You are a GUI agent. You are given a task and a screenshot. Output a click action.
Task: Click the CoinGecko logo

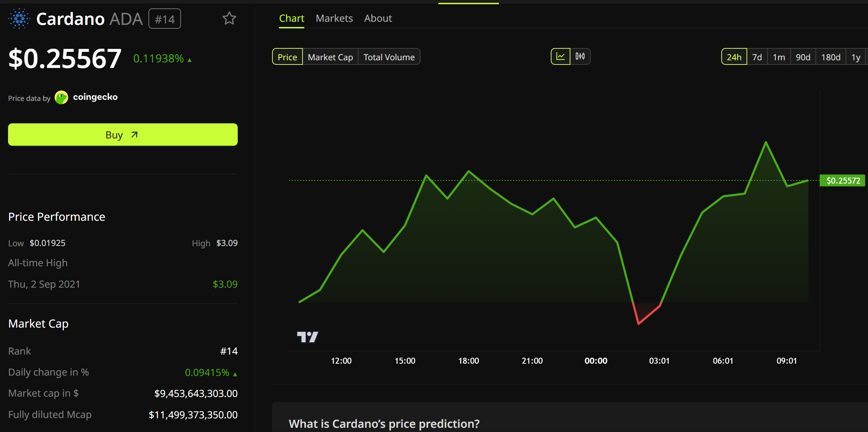[x=62, y=97]
